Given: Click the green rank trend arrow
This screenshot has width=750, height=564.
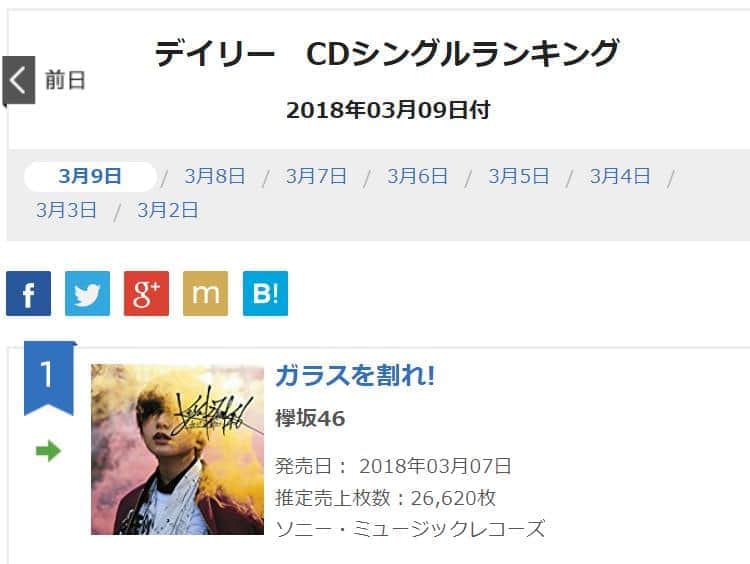Looking at the screenshot, I should click(48, 451).
